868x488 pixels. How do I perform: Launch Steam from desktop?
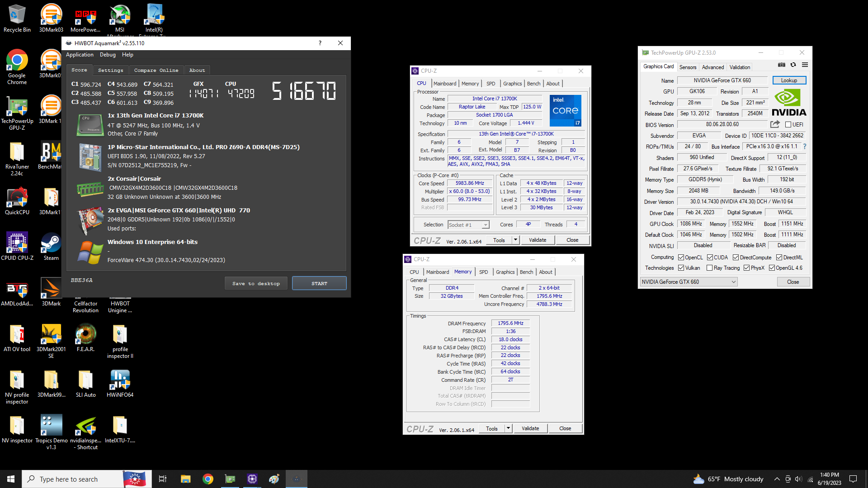(51, 246)
